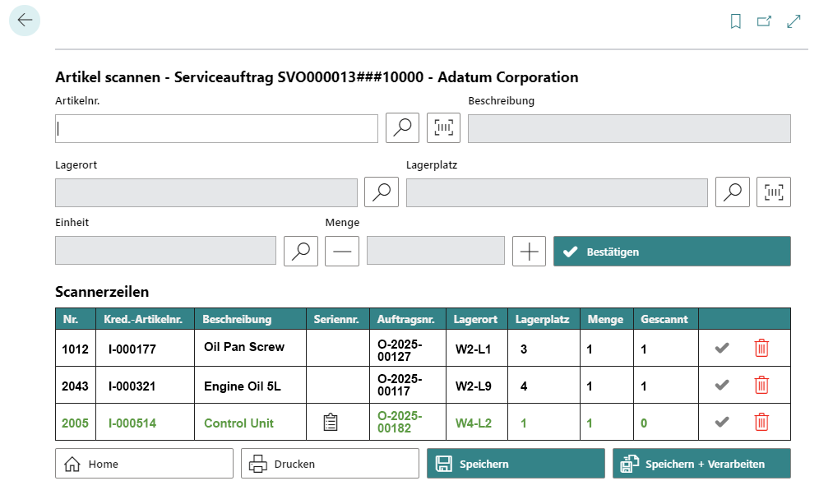Select order O-2025-00182
Screen dimensions: 819x504
(400, 422)
